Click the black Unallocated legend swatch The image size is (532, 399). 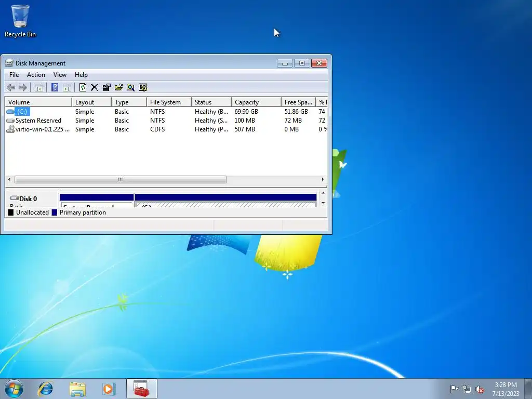point(11,212)
